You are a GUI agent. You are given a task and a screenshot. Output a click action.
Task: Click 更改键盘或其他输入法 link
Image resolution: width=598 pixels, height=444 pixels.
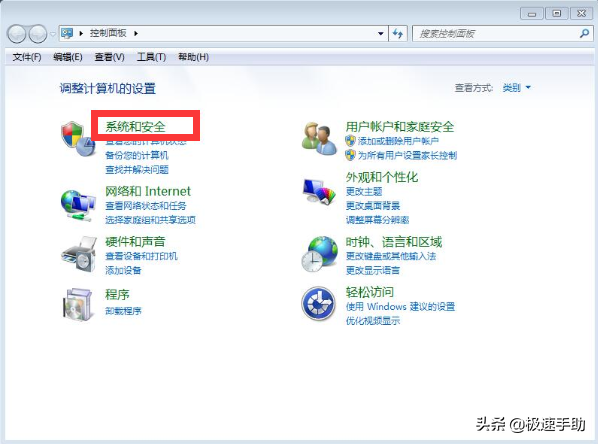(x=391, y=256)
